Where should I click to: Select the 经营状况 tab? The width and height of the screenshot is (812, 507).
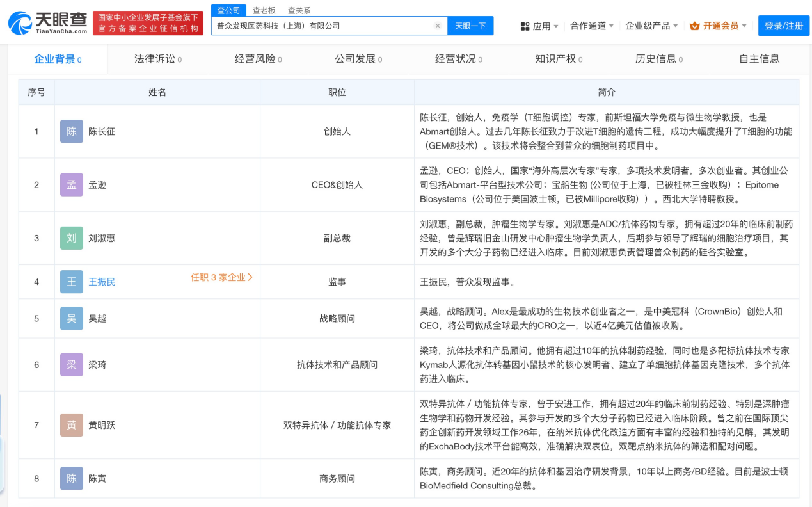pos(459,59)
